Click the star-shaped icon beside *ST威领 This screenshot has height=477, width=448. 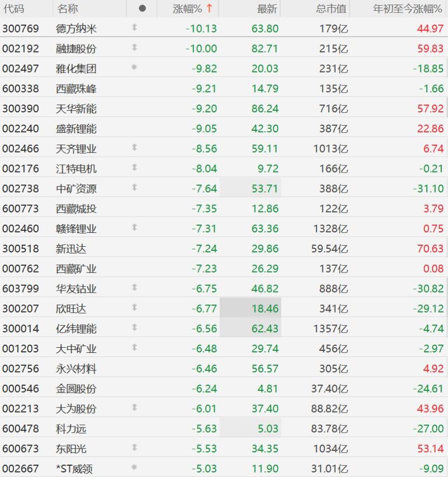134,467
